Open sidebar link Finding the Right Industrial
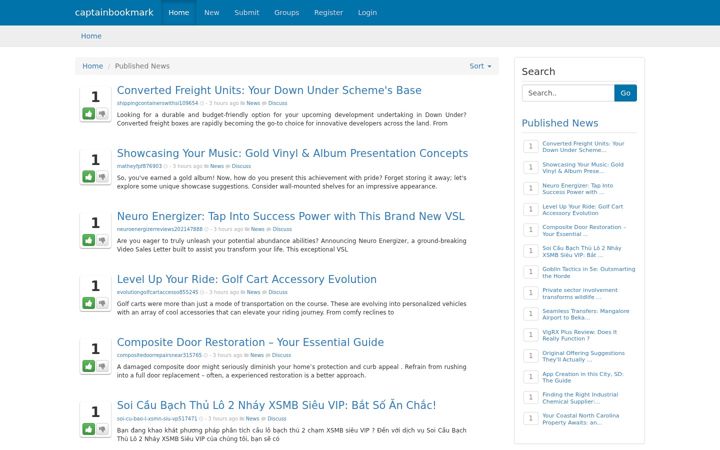This screenshot has width=720, height=450. [x=580, y=398]
